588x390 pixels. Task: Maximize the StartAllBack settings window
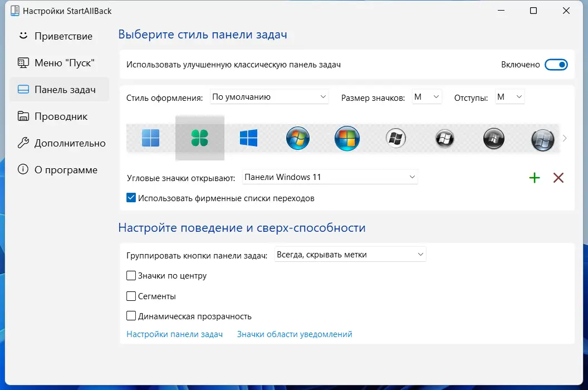pos(533,11)
